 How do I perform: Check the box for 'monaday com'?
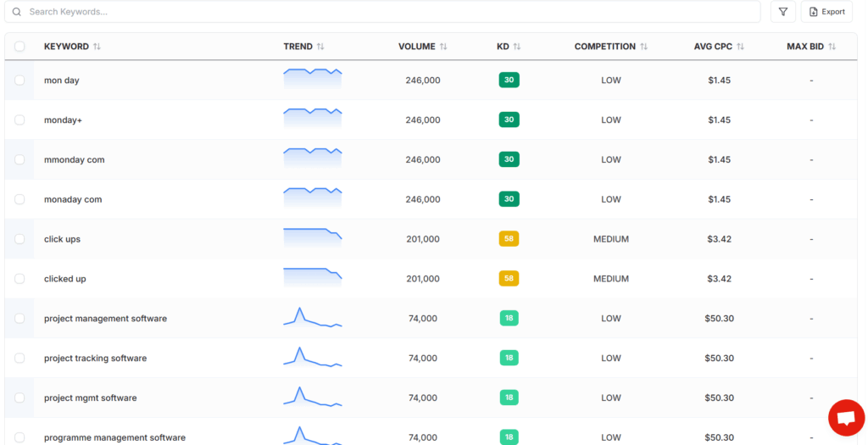pos(19,199)
